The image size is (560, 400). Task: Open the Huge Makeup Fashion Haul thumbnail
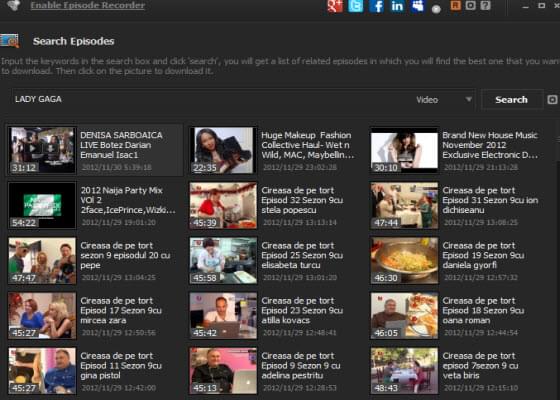[223, 150]
